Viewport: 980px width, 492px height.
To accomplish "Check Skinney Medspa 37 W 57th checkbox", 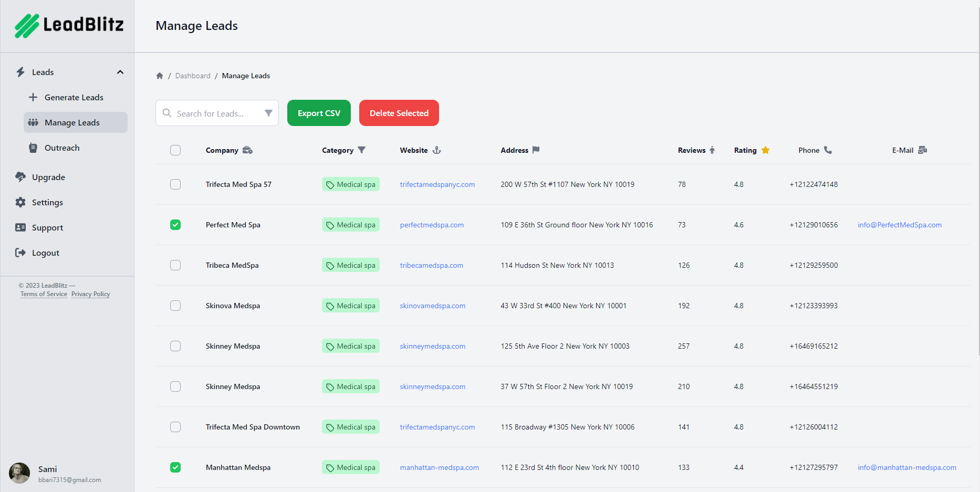I will [x=175, y=386].
